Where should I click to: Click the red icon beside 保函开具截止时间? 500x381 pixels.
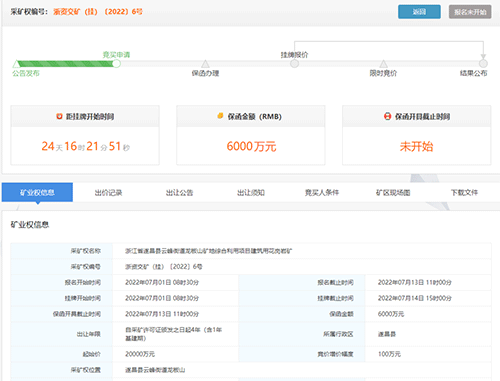387,116
